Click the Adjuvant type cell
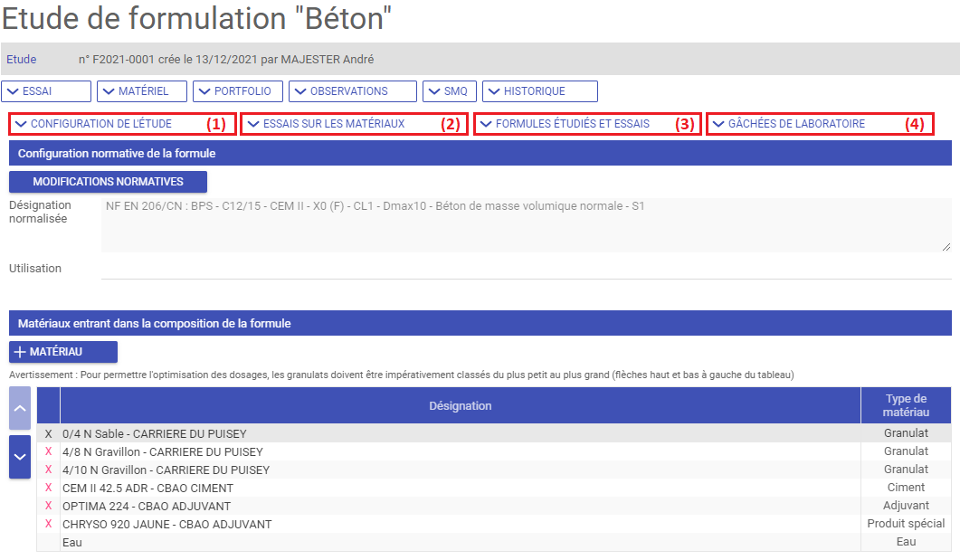960x560 pixels. click(906, 506)
